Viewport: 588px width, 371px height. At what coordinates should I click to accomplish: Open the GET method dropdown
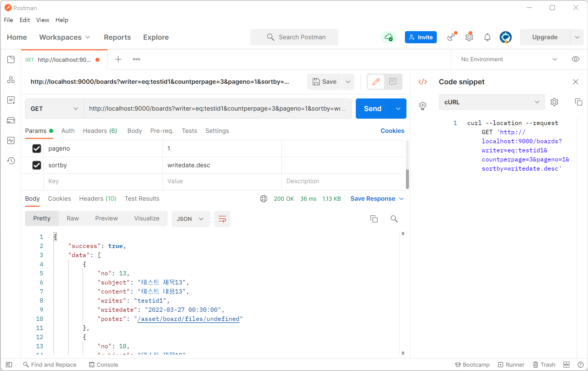pyautogui.click(x=54, y=109)
